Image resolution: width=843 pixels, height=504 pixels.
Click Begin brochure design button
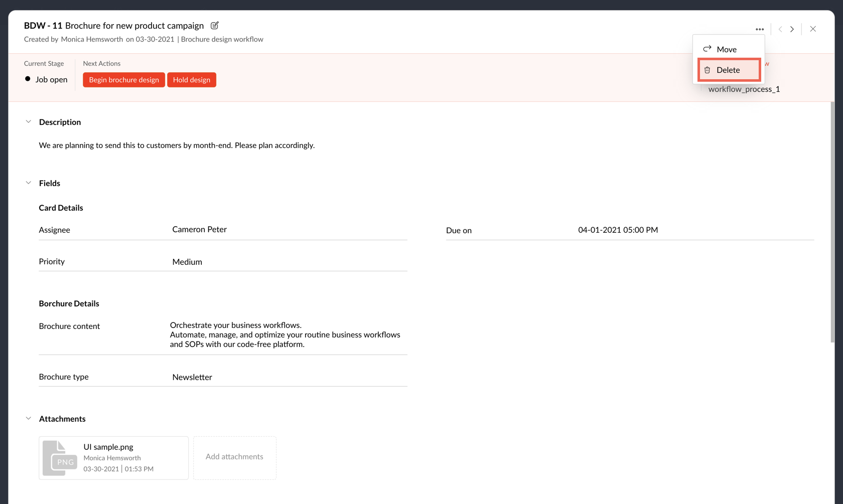click(124, 80)
